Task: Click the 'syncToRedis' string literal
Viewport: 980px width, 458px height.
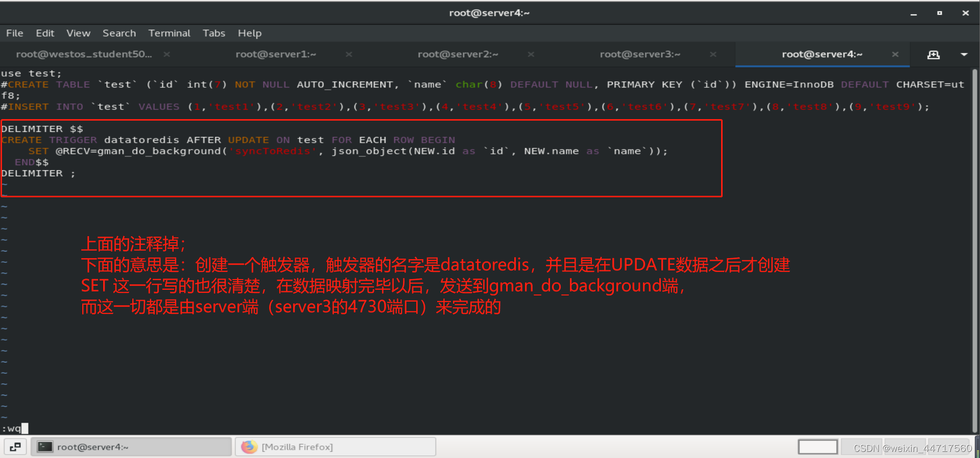Action: pos(272,151)
